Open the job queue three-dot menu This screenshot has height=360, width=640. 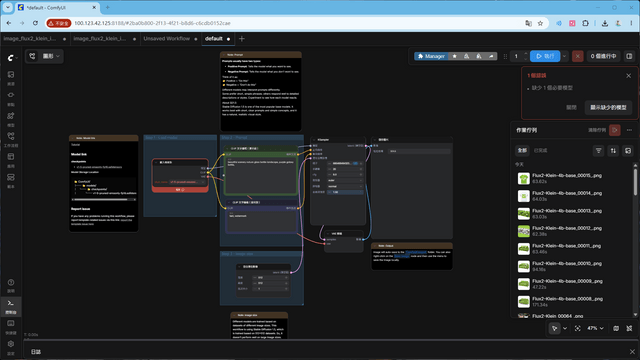tap(629, 130)
